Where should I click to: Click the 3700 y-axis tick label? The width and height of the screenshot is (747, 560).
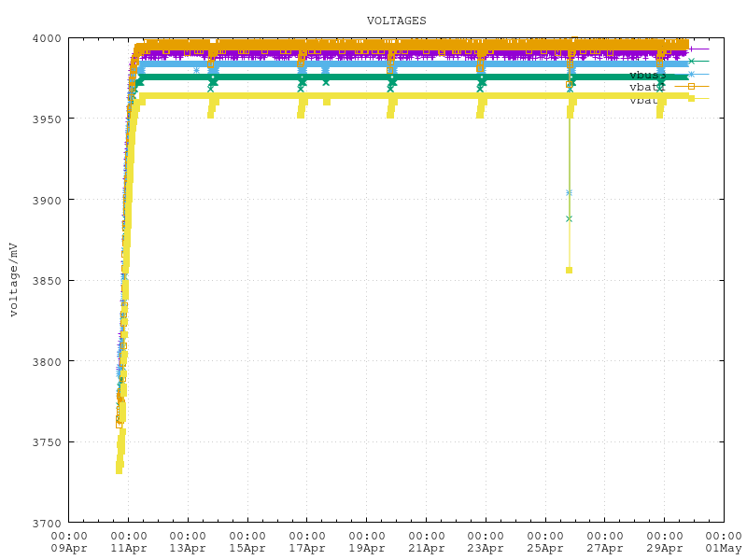pos(46,523)
